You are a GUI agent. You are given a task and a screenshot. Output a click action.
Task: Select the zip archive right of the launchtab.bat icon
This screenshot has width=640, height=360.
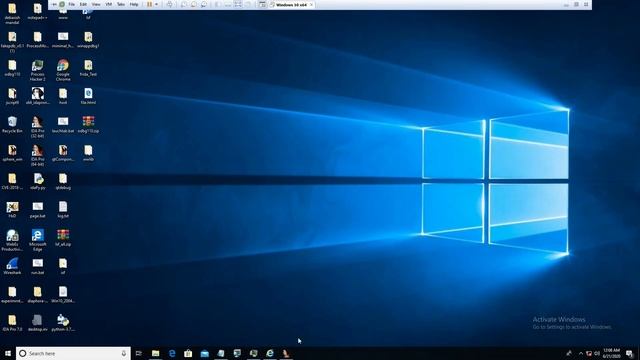click(x=88, y=125)
